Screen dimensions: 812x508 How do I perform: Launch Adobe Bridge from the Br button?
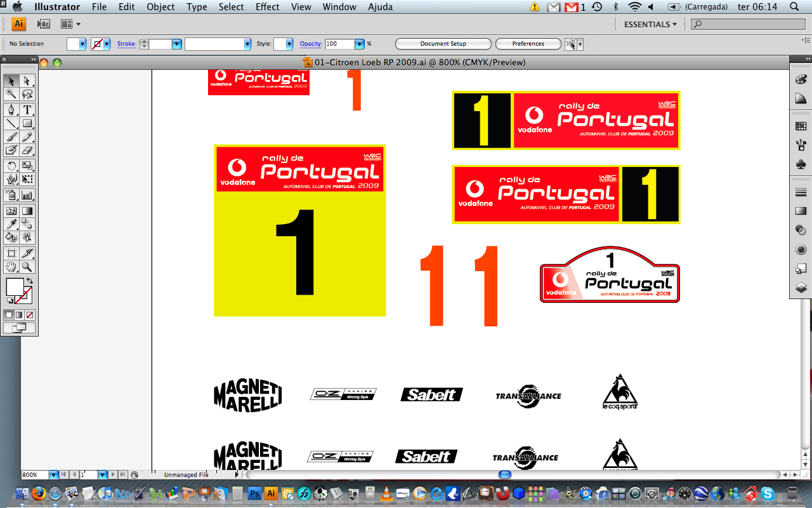click(44, 24)
